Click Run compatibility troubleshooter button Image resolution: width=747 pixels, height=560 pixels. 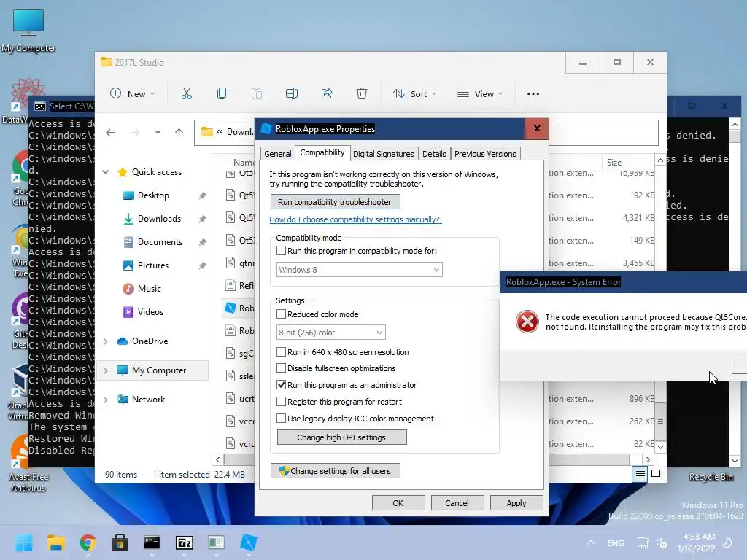(335, 202)
